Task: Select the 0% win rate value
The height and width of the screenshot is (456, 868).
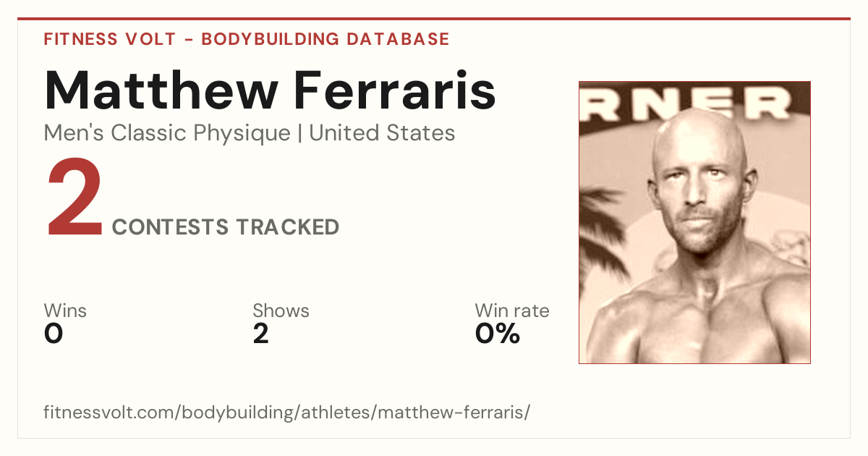Action: tap(498, 334)
